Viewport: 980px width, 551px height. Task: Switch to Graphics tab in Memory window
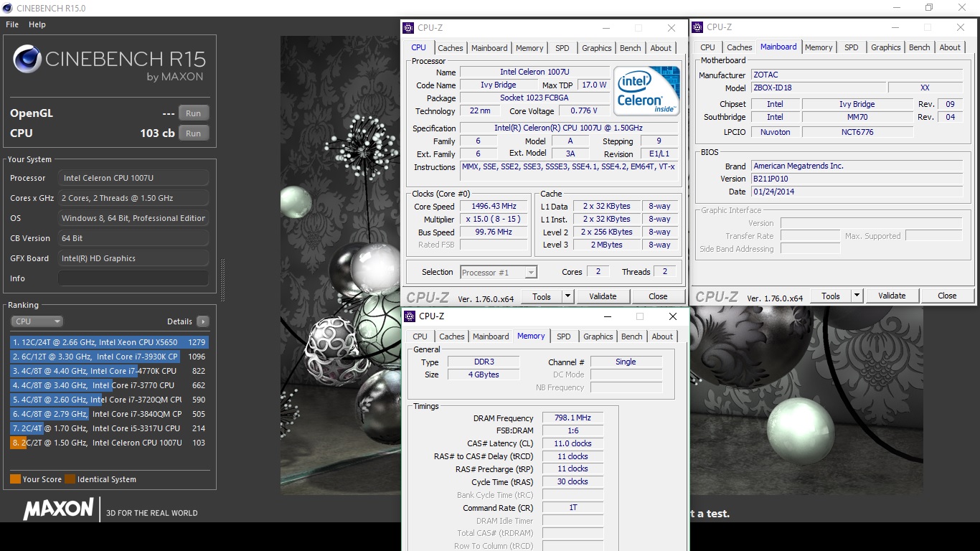598,336
